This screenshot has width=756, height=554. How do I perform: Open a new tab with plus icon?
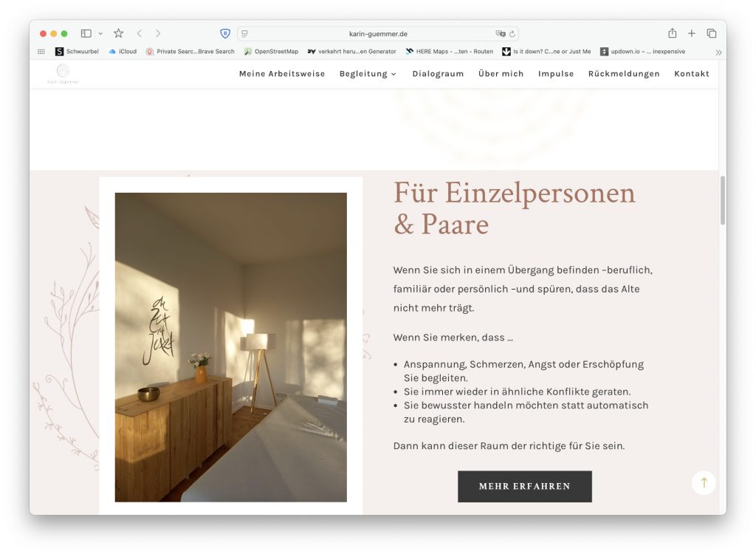691,33
